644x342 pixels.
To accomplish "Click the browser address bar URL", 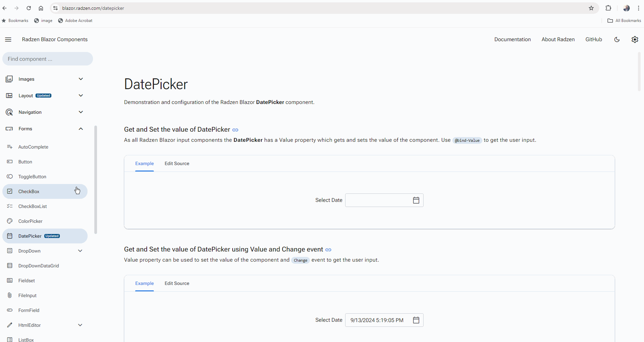I will (93, 8).
